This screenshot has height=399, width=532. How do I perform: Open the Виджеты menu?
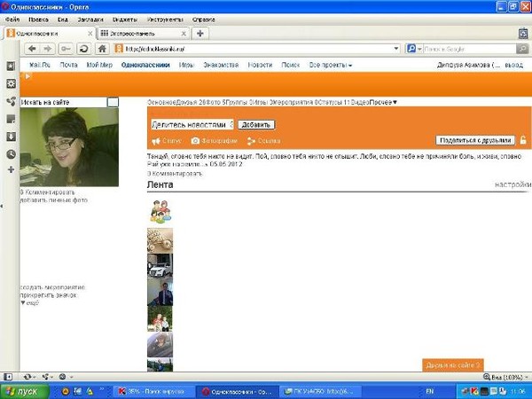pyautogui.click(x=125, y=20)
